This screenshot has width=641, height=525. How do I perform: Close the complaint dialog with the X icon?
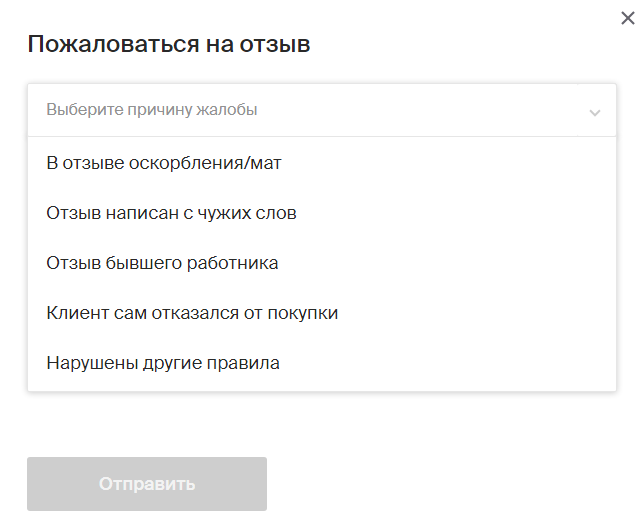[x=627, y=18]
